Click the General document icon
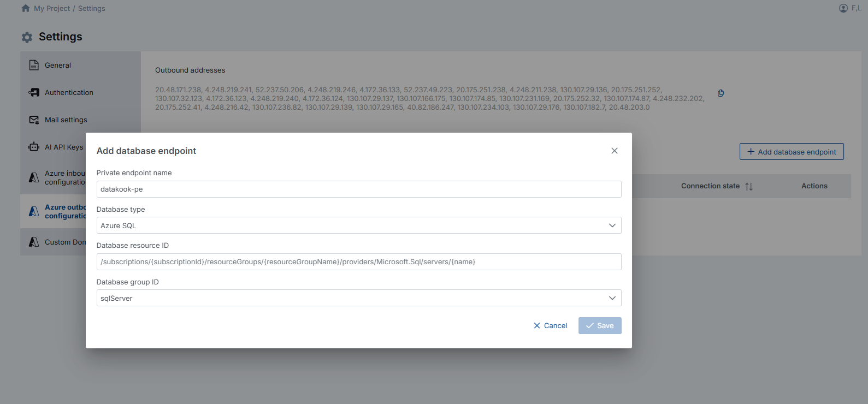The height and width of the screenshot is (404, 868). pos(34,65)
